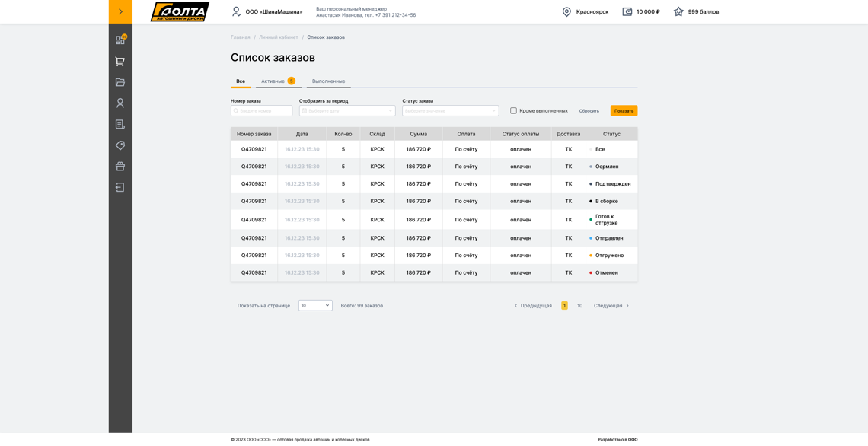
Task: Click the 999 баллов bonus points
Action: click(704, 11)
